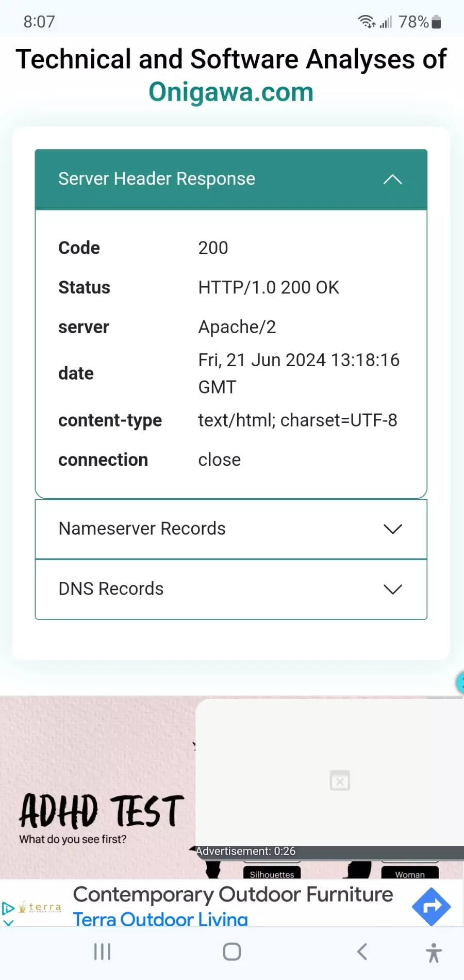Open AdChoices info triangle icon

pyautogui.click(x=8, y=908)
